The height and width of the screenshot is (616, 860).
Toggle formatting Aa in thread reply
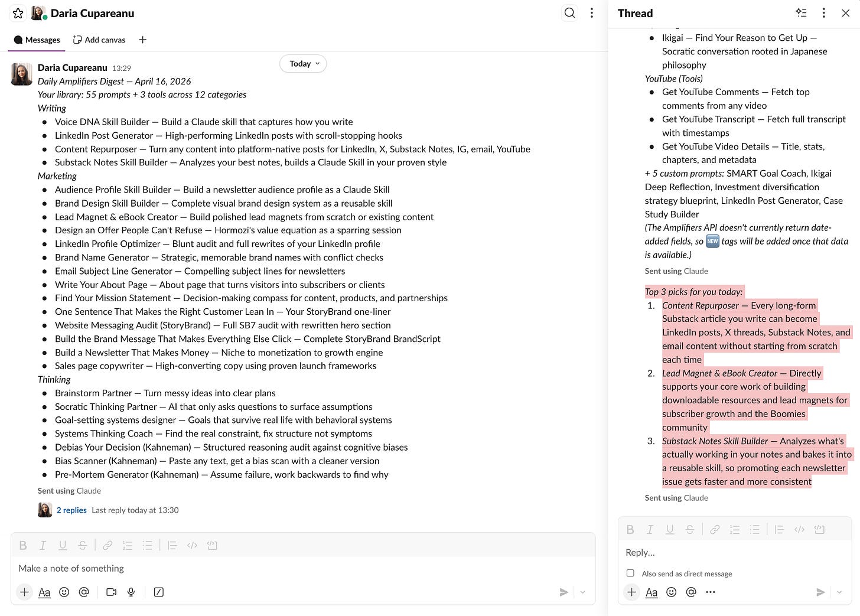(x=651, y=592)
